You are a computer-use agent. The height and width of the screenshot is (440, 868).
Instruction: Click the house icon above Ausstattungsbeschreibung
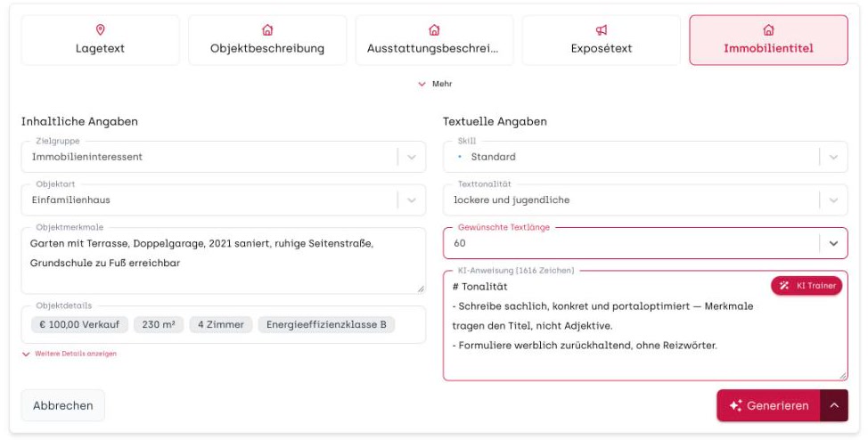click(x=435, y=30)
